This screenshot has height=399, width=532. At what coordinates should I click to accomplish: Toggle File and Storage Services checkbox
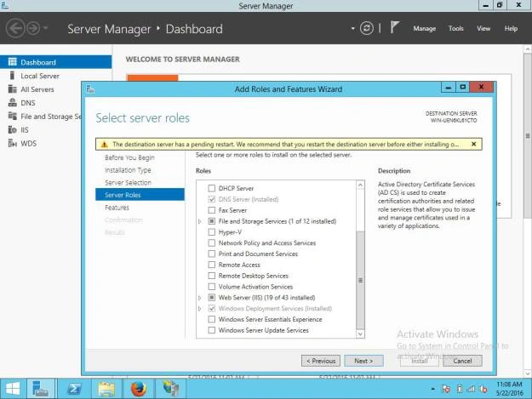[212, 221]
